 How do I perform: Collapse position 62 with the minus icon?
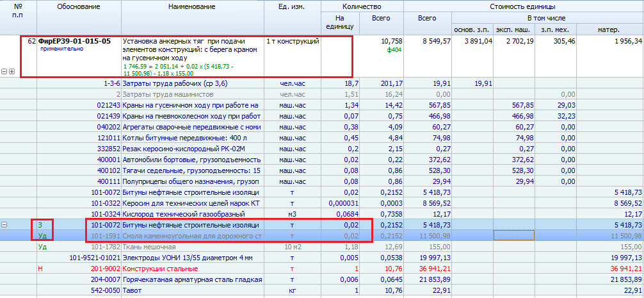coord(4,72)
